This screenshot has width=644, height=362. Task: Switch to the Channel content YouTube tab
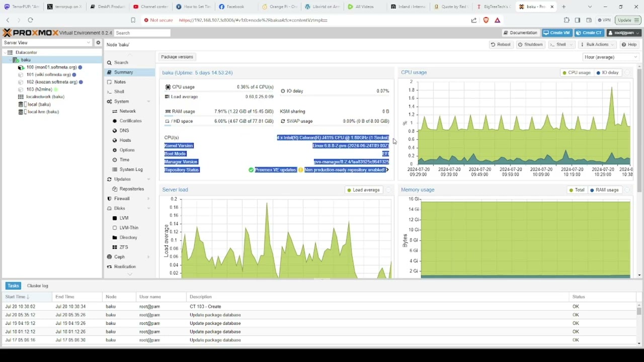(x=151, y=7)
